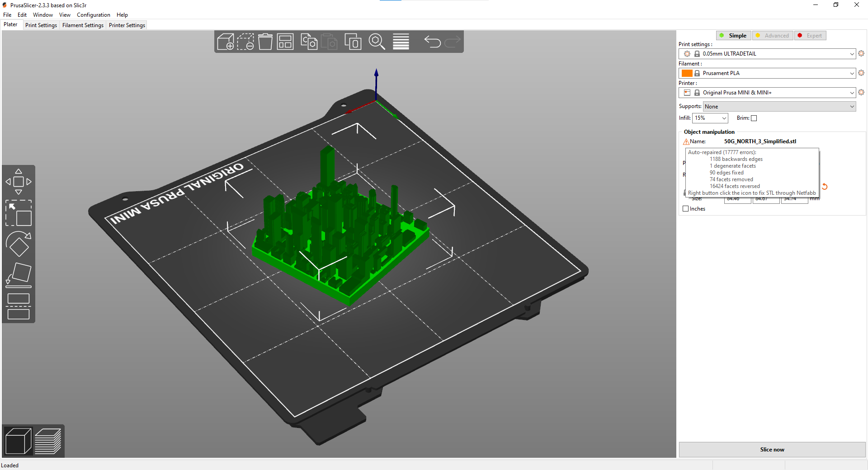Image resolution: width=868 pixels, height=470 pixels.
Task: Open the Window menu
Action: [43, 15]
